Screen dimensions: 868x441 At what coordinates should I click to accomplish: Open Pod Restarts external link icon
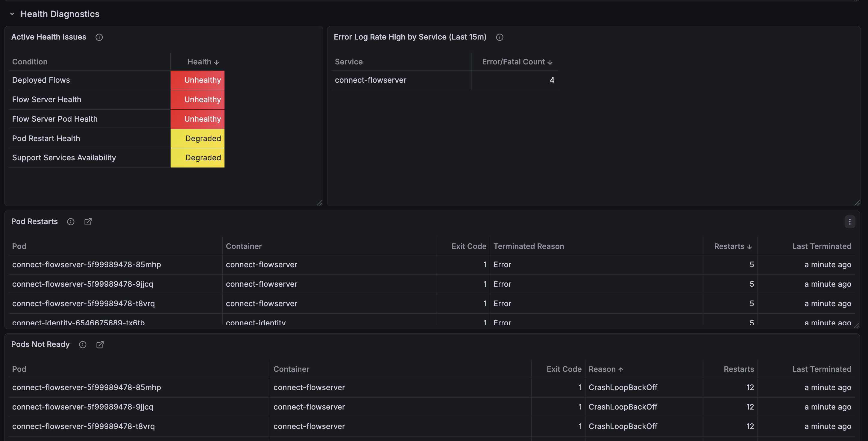[x=88, y=221]
